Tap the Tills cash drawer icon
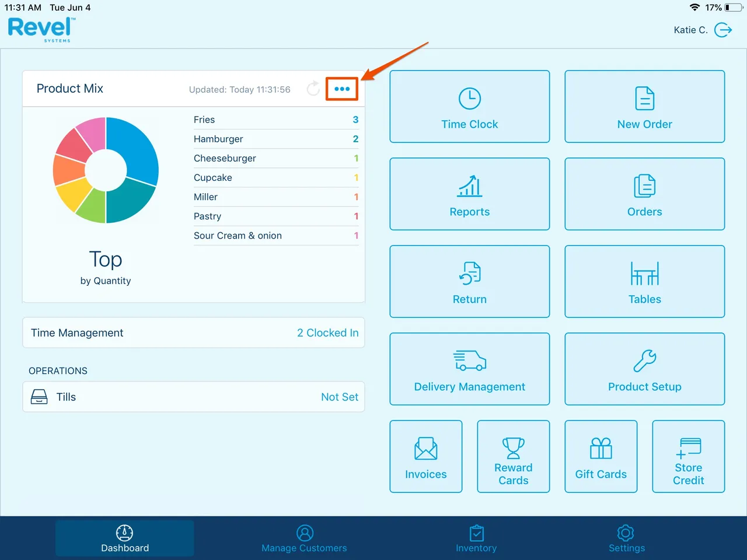Screen dimensions: 747x560 39,397
